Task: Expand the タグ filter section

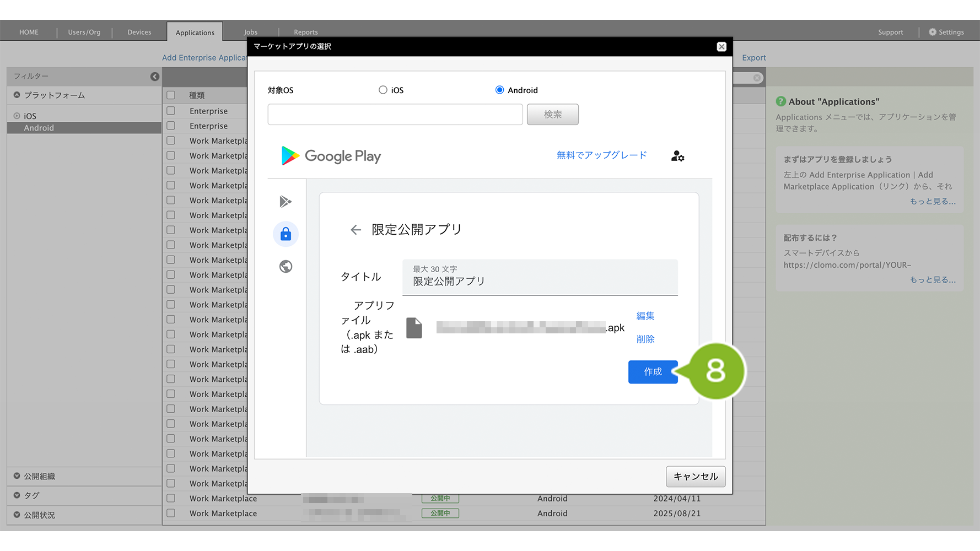Action: click(17, 495)
